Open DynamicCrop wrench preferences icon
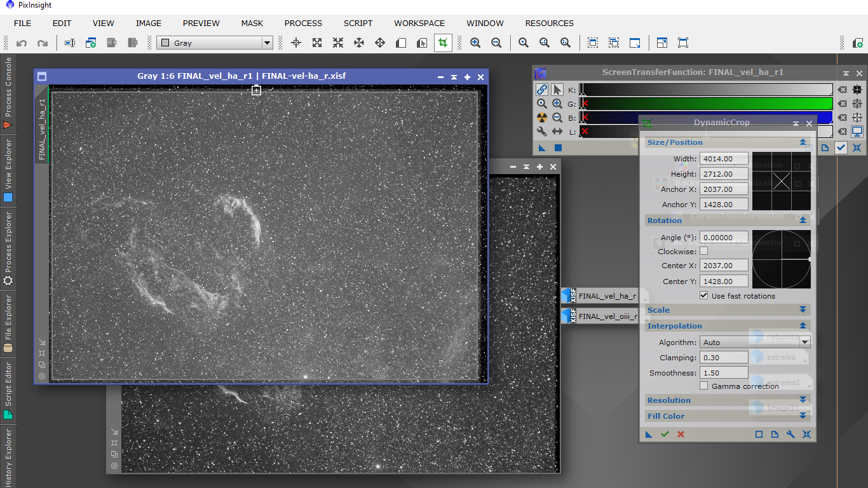The height and width of the screenshot is (488, 868). pyautogui.click(x=790, y=435)
